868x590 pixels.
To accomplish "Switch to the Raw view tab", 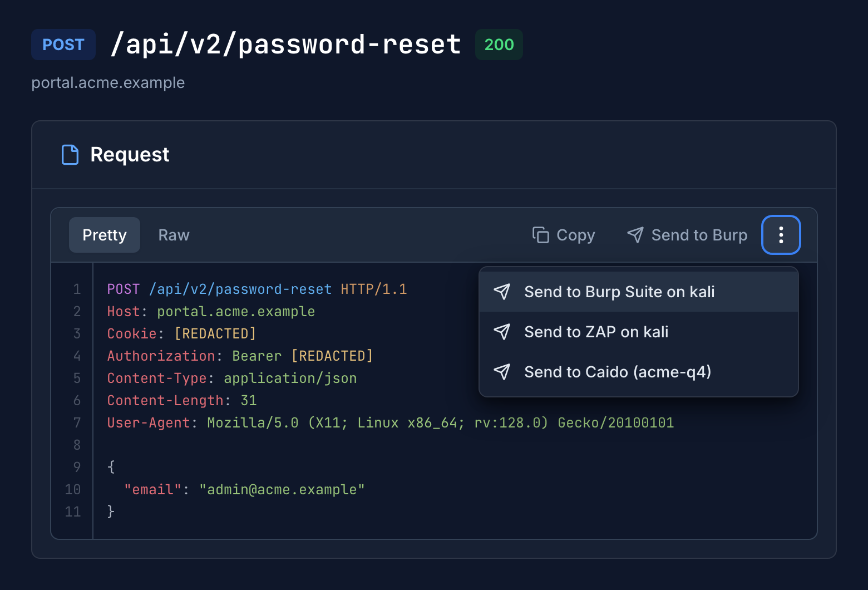I will pos(174,235).
